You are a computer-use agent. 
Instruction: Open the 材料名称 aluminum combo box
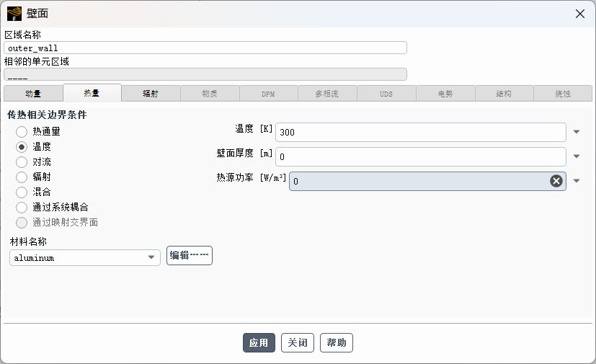(x=85, y=257)
